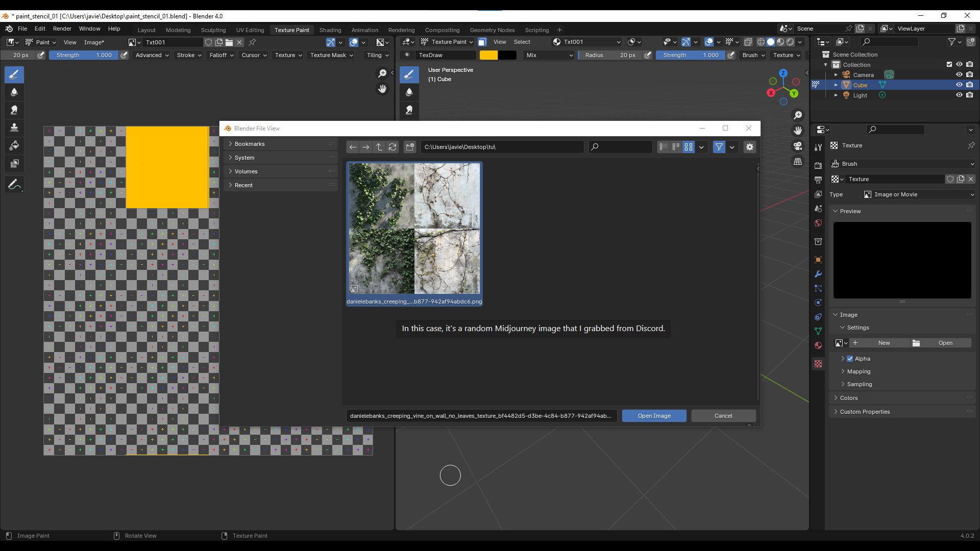Toggle fake user for Texture datablock
The width and height of the screenshot is (980, 551).
pos(950,179)
